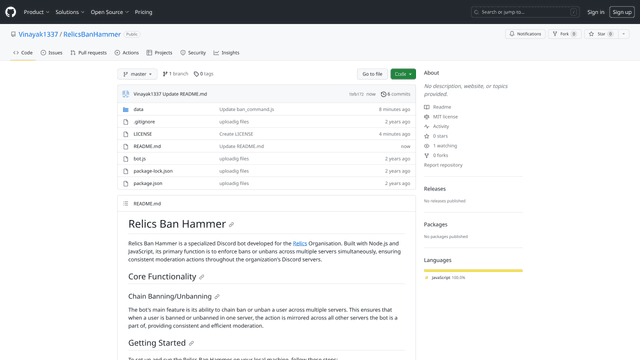Open the green Code dropdown

click(403, 74)
